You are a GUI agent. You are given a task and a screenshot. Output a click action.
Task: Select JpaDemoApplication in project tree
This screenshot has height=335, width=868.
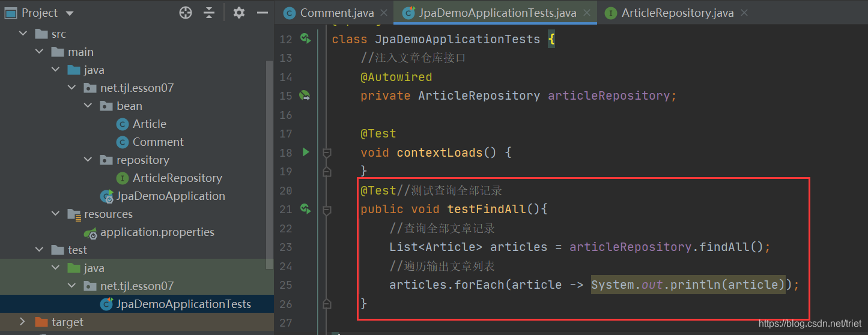pyautogui.click(x=171, y=196)
